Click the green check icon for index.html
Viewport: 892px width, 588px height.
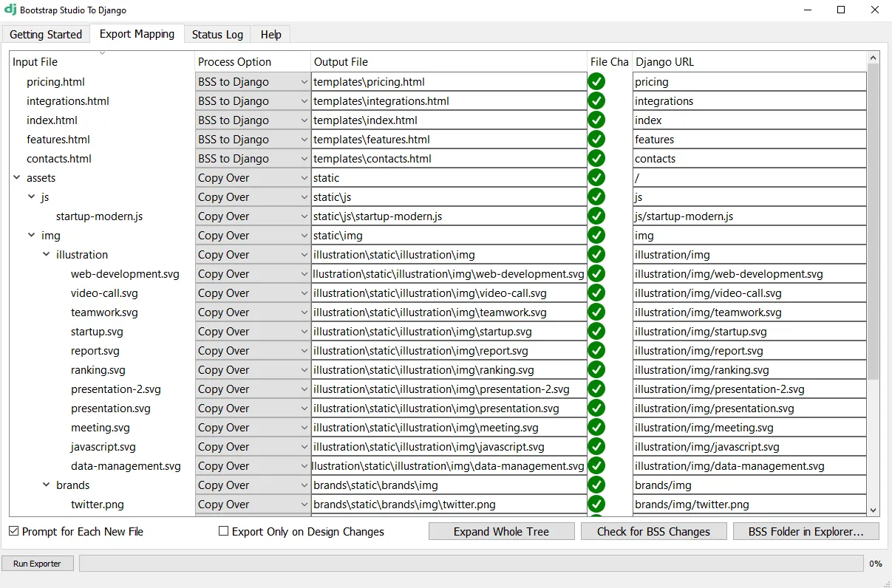596,120
